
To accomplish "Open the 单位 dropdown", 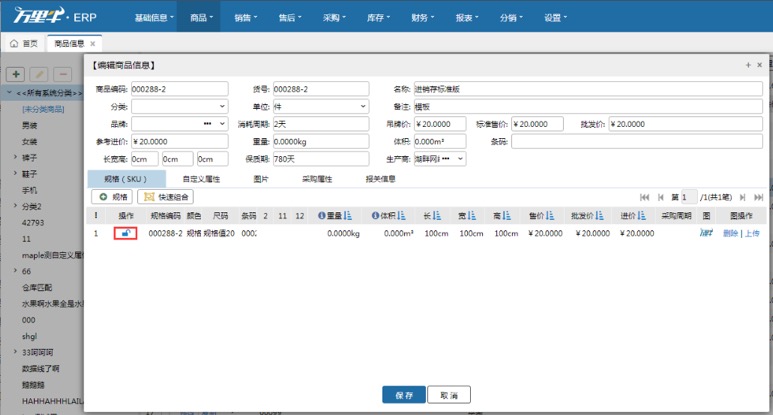I will [363, 106].
